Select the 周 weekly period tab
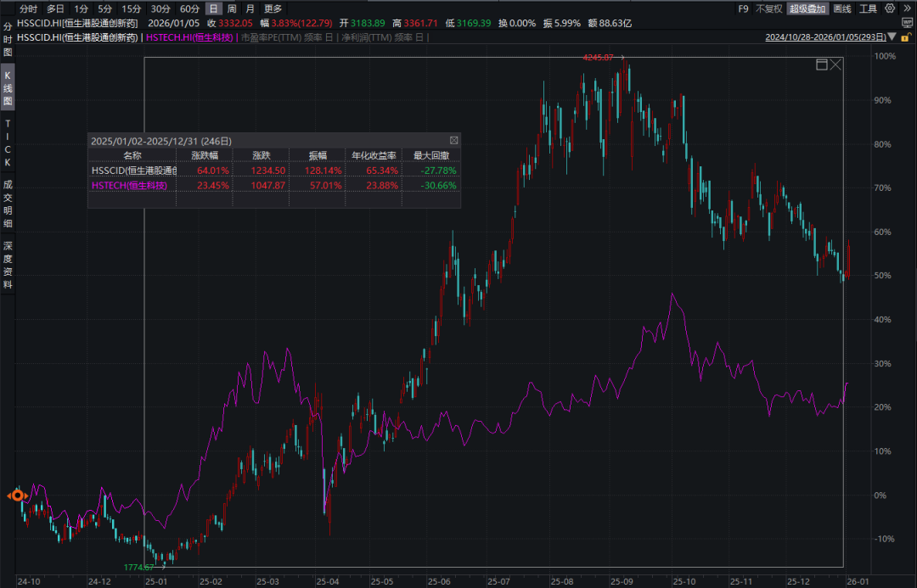The width and height of the screenshot is (917, 588). 232,8
